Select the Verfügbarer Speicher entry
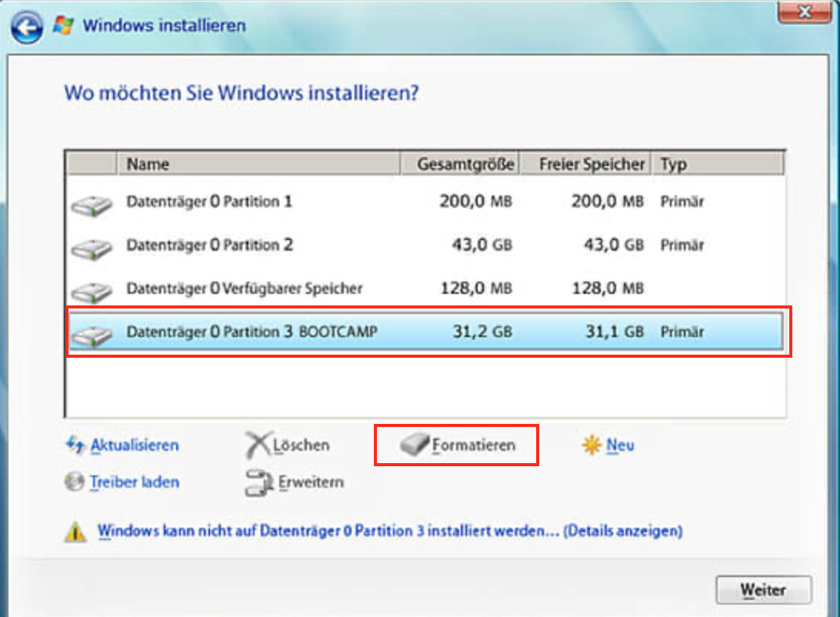840x617 pixels. 244,288
